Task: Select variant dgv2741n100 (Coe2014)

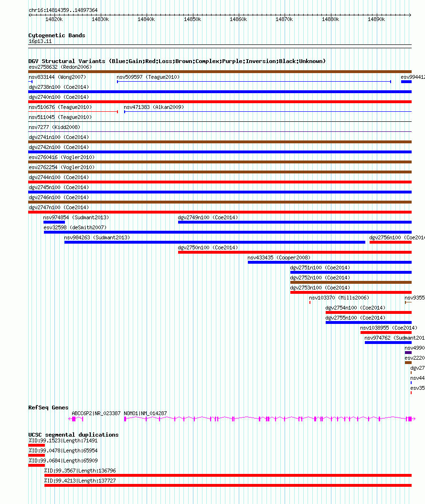Action: 59,137
